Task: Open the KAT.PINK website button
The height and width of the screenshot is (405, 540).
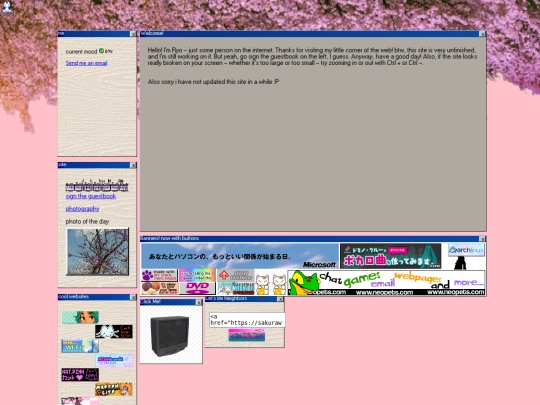Action: (x=80, y=375)
